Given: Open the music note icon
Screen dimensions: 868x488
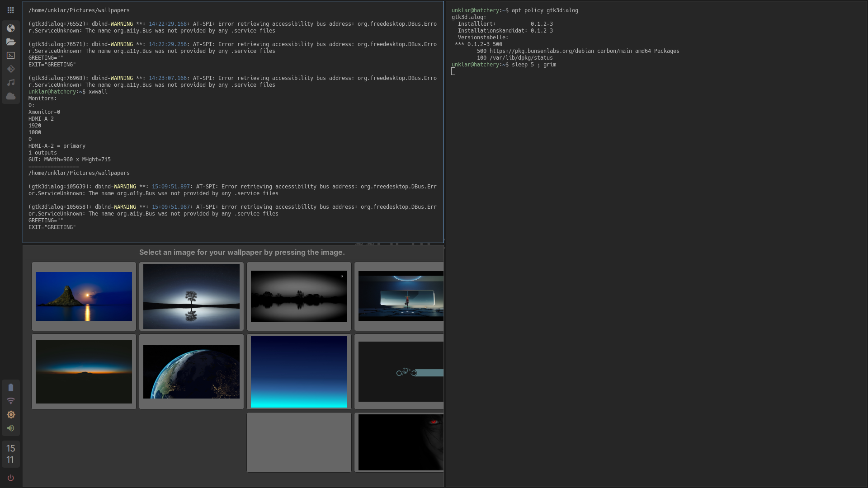Looking at the screenshot, I should pos(11,83).
